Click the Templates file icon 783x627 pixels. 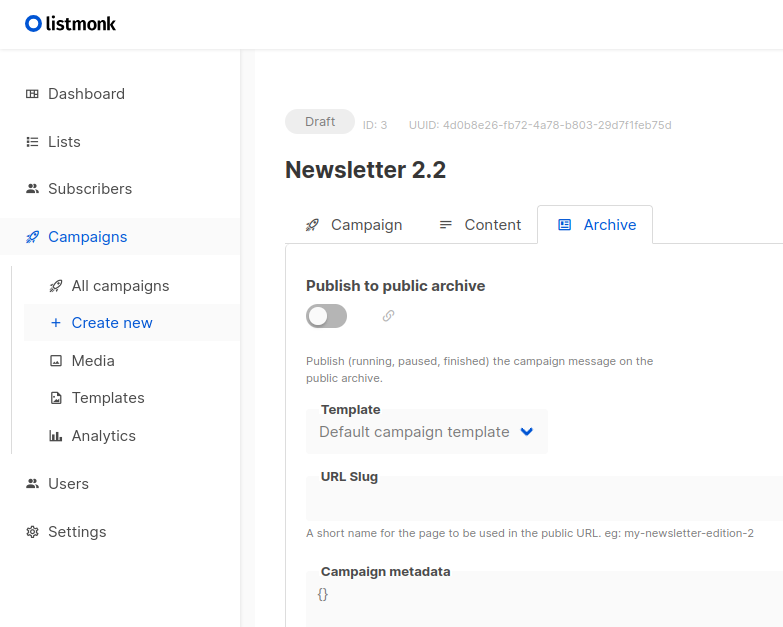56,398
